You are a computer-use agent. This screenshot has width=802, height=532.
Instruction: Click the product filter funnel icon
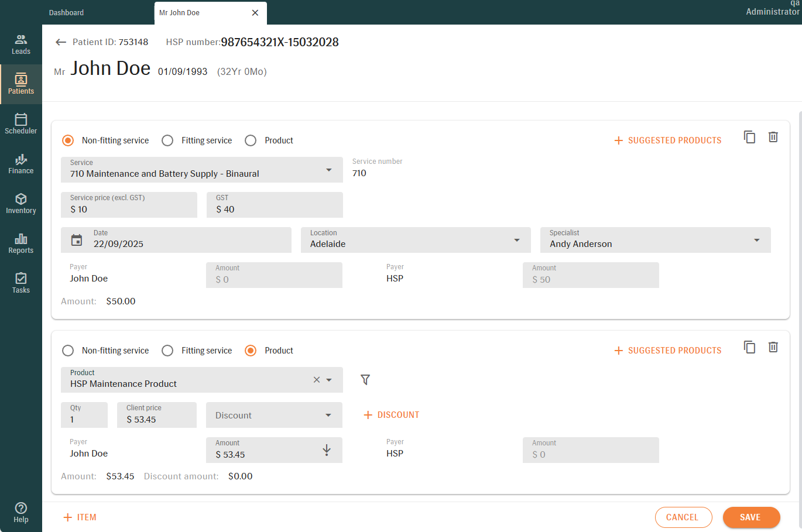[365, 380]
